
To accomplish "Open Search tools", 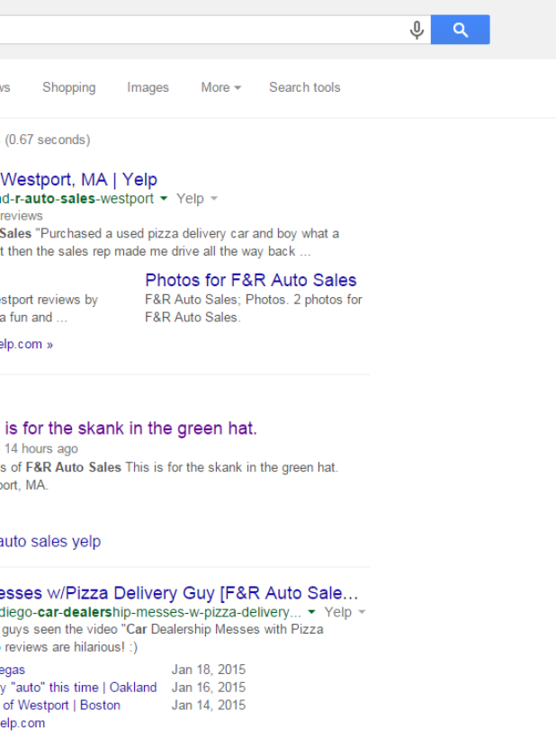I will [x=304, y=87].
